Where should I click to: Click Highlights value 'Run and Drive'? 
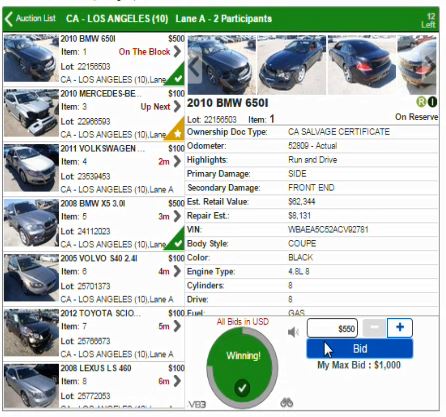(313, 160)
